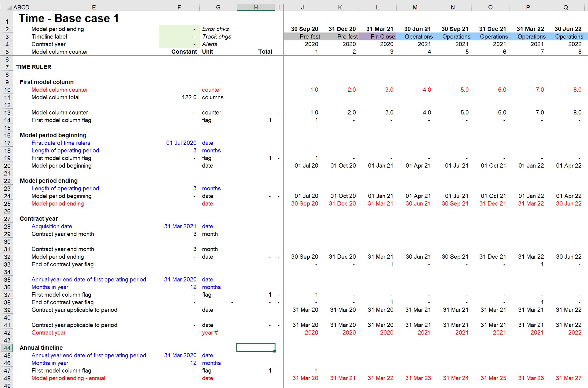Click Acquisition date value 31 Mar 2021
The image size is (588, 388).
[x=180, y=226]
